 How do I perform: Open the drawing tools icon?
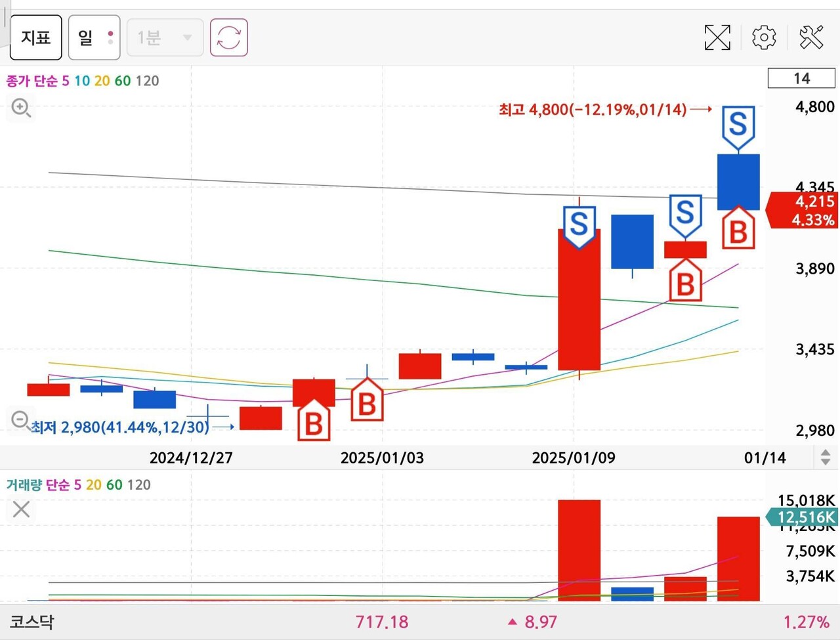[x=812, y=37]
